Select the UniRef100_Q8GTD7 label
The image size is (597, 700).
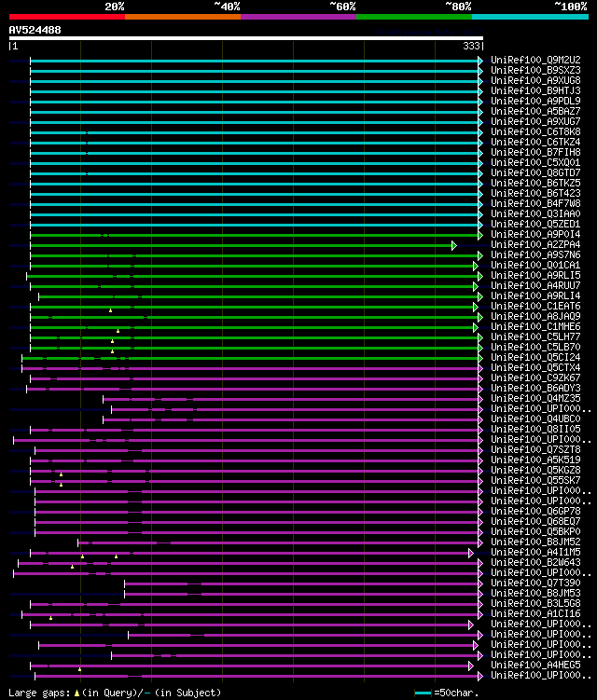(x=535, y=172)
